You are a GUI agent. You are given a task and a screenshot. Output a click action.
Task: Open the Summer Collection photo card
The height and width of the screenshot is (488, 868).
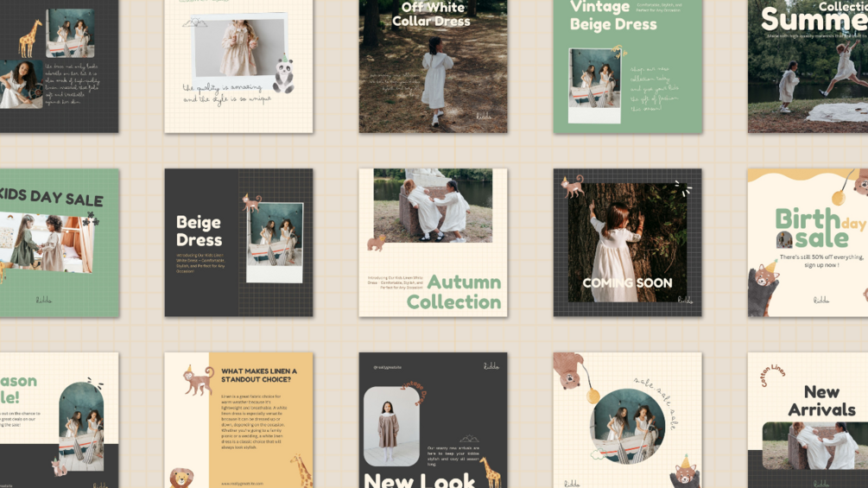click(x=808, y=67)
